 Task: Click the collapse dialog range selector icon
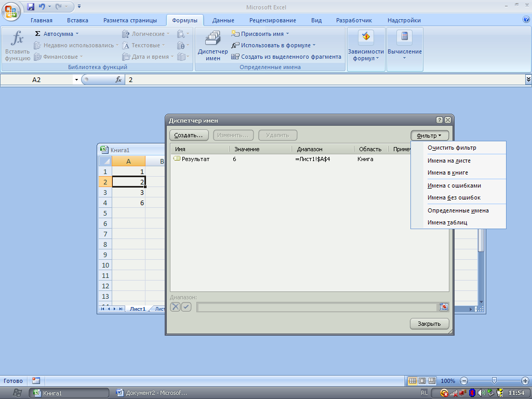444,308
